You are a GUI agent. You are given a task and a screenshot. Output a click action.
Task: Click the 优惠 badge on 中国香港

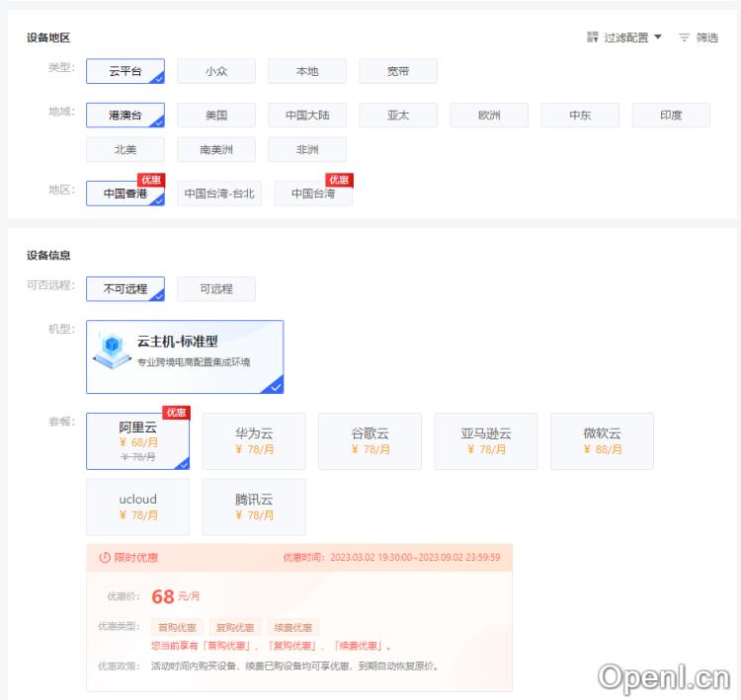(x=151, y=180)
